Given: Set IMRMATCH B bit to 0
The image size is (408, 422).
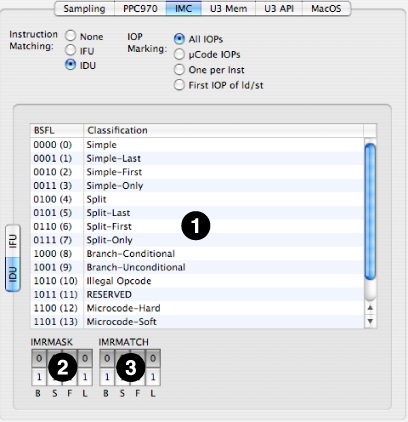Looking at the screenshot, I should pyautogui.click(x=107, y=358).
